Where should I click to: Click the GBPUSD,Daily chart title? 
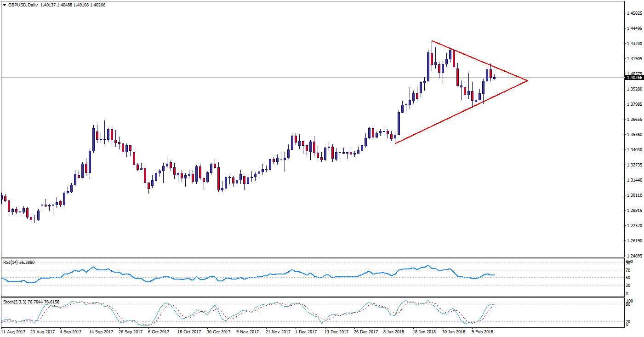pyautogui.click(x=23, y=5)
